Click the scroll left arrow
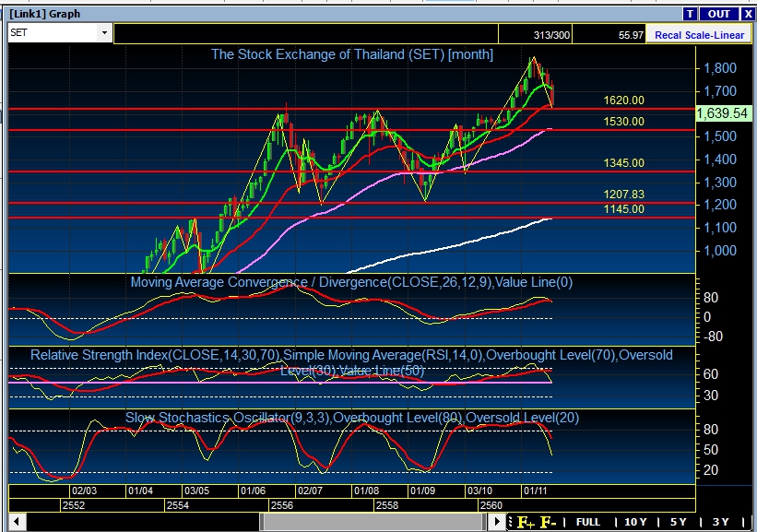This screenshot has height=532, width=757. pyautogui.click(x=17, y=522)
